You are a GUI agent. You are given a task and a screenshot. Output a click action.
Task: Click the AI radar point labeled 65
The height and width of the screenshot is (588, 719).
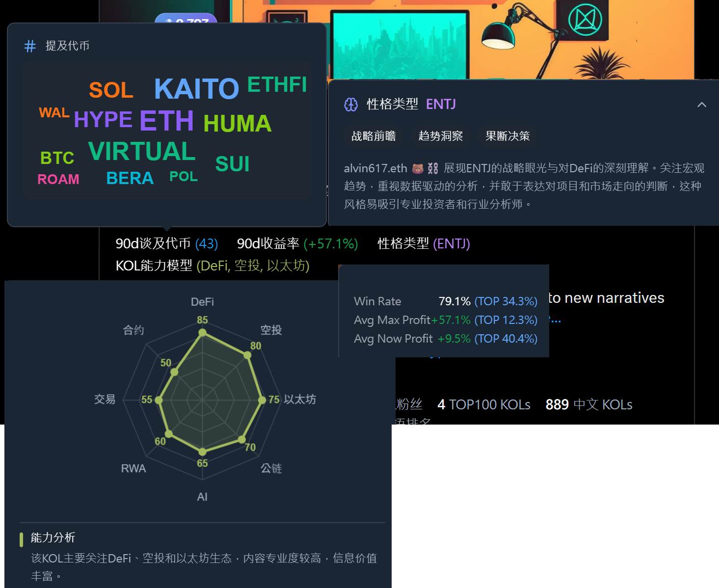point(202,452)
